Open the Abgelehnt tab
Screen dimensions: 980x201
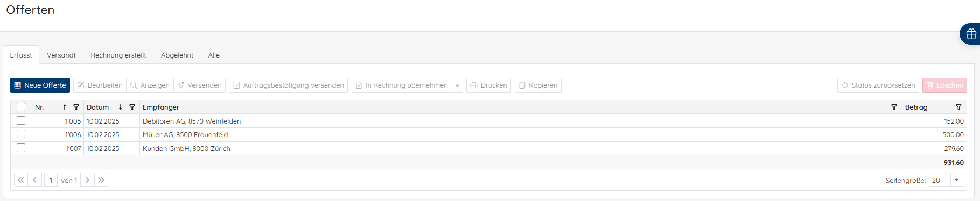click(x=177, y=55)
